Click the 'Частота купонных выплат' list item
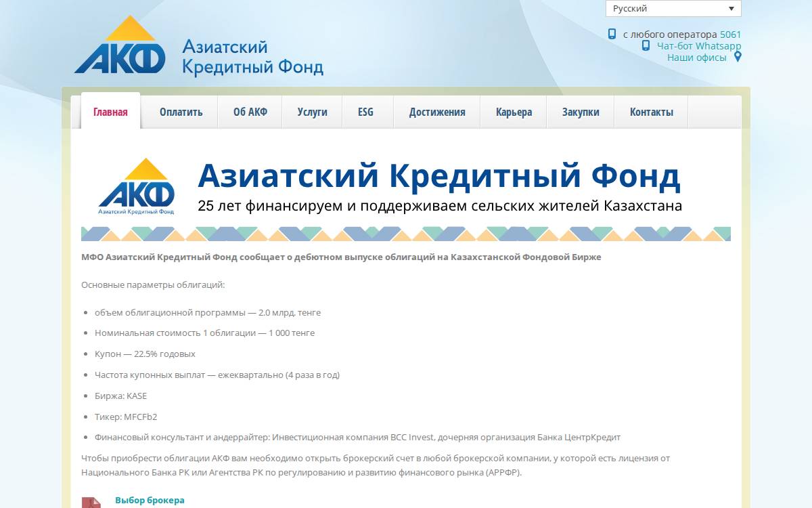Viewport: 812px width, 508px height. [x=217, y=375]
